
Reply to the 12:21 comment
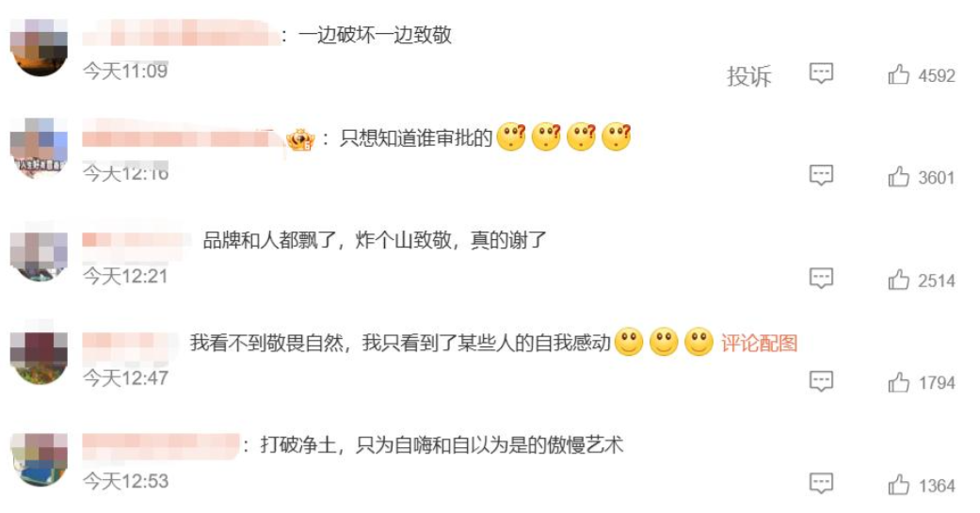(821, 278)
